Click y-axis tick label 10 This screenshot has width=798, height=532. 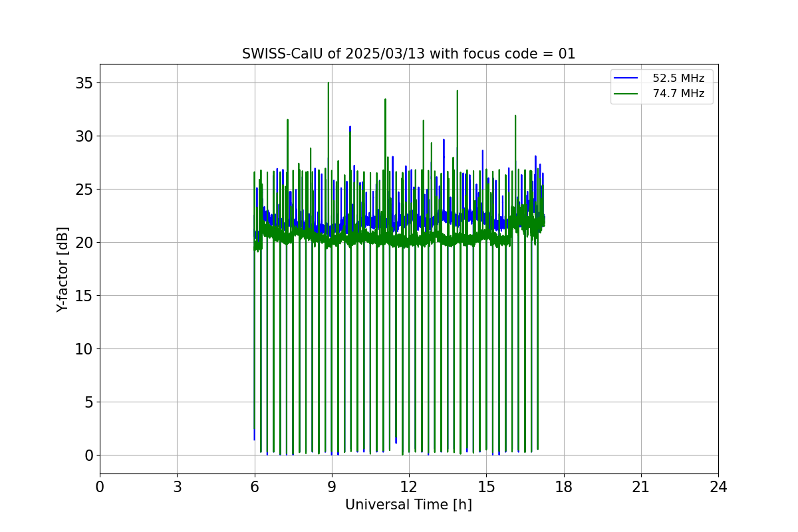click(x=84, y=349)
